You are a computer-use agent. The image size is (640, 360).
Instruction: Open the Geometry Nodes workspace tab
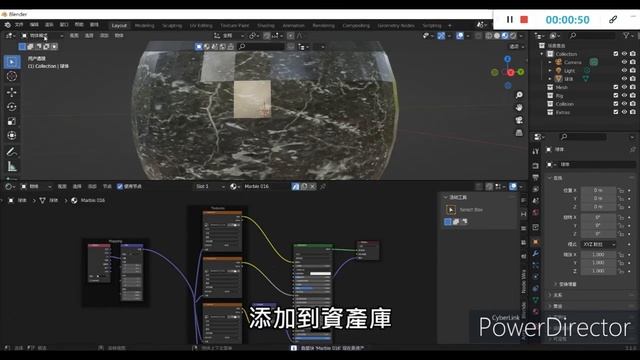point(396,25)
